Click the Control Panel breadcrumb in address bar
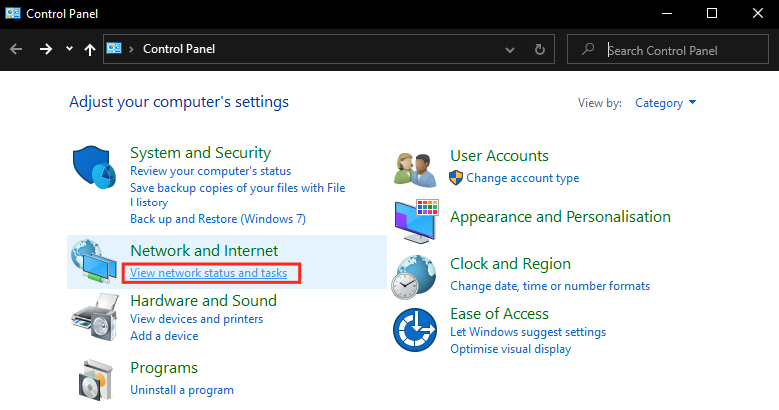The width and height of the screenshot is (779, 410). pyautogui.click(x=179, y=49)
